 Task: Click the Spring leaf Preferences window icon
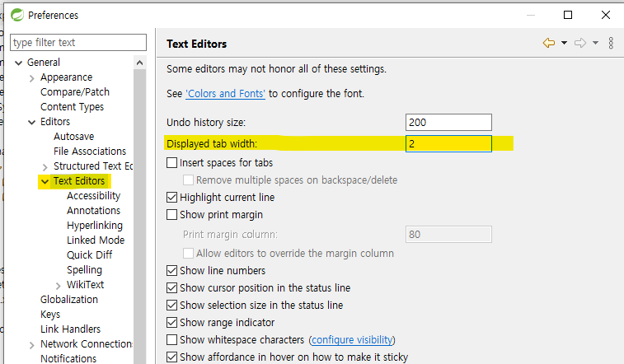[x=17, y=15]
